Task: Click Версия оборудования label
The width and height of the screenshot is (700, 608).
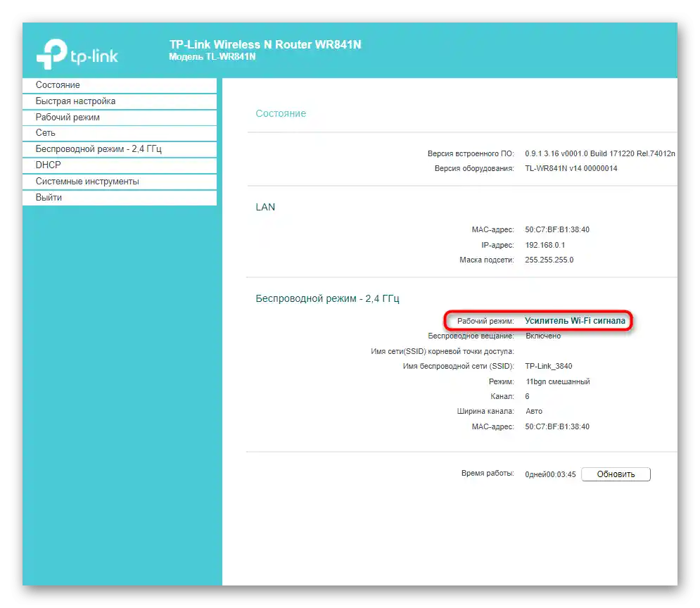Action: [x=475, y=168]
